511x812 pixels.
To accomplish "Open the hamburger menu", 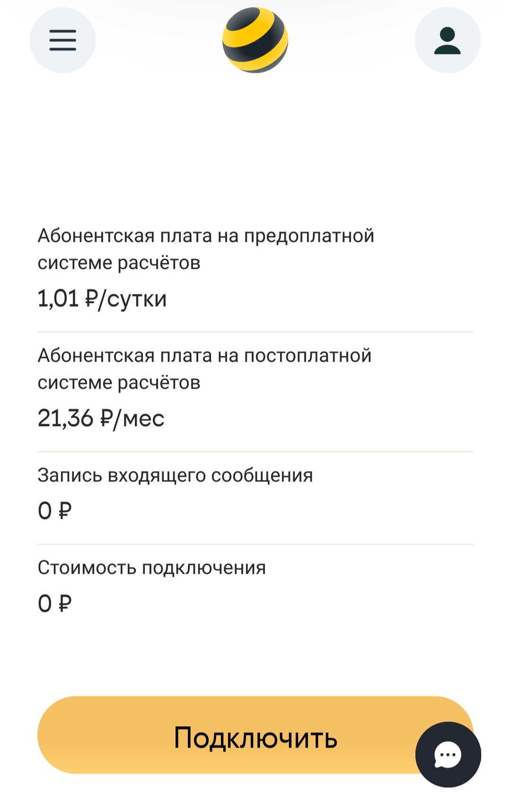I will 62,40.
